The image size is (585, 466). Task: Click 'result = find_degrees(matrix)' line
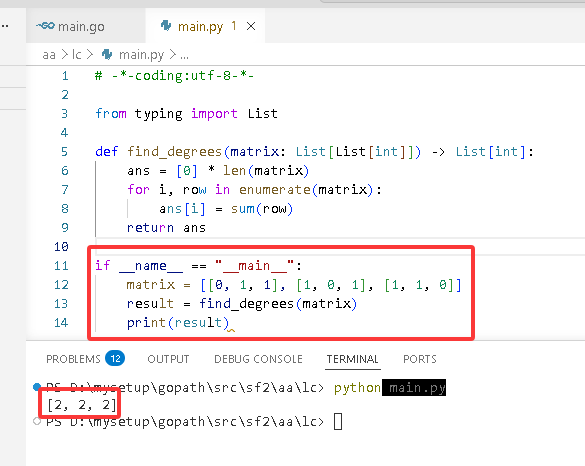click(242, 304)
